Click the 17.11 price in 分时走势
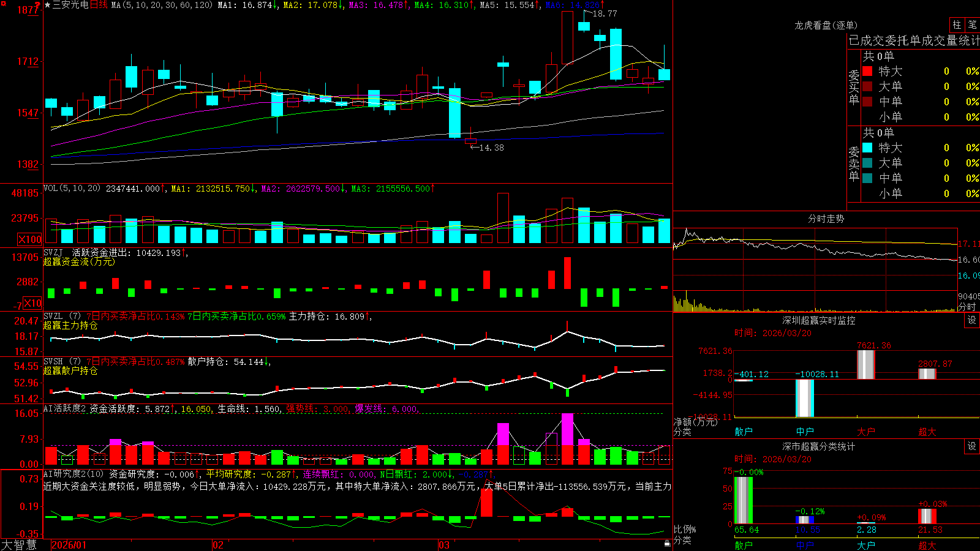Screen dimensions: 980x551 point(968,244)
